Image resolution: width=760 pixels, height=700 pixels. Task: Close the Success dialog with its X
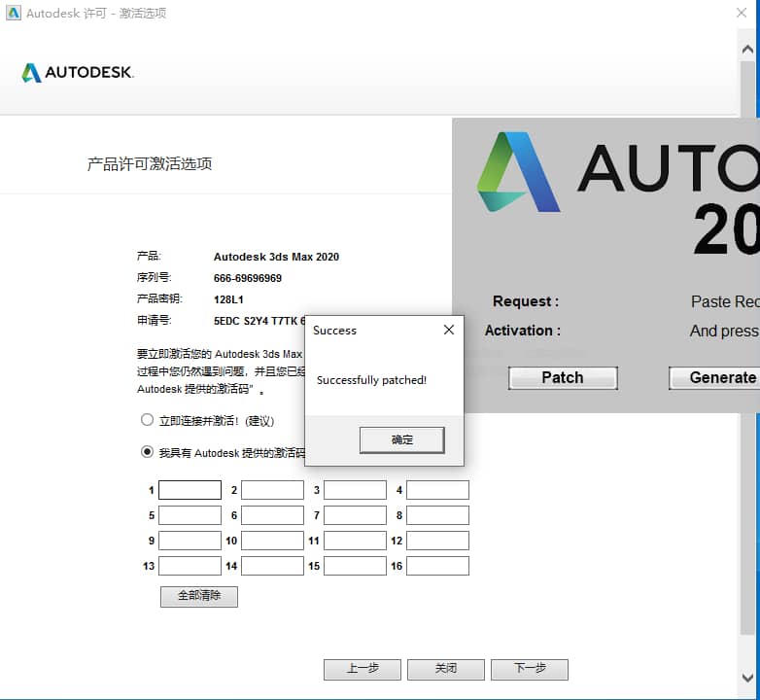tap(448, 331)
